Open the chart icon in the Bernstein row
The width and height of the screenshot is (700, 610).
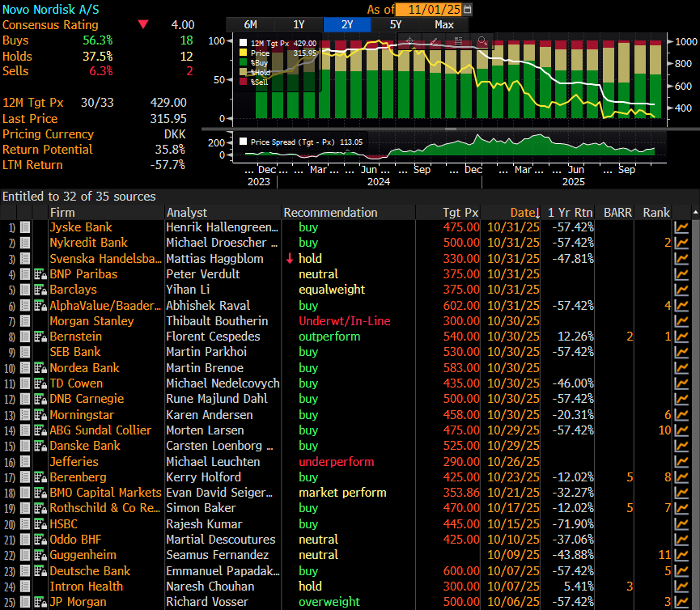[x=681, y=337]
